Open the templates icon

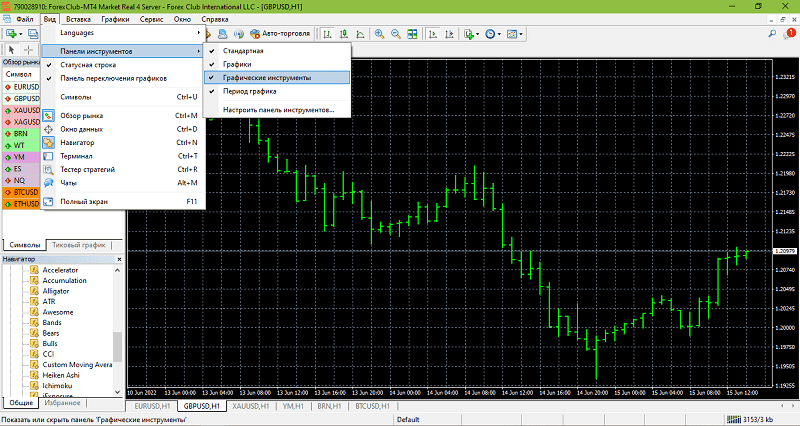pyautogui.click(x=511, y=34)
